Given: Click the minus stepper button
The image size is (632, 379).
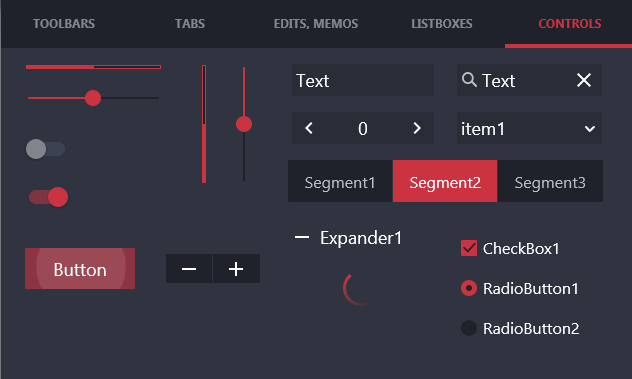Looking at the screenshot, I should pyautogui.click(x=189, y=269).
